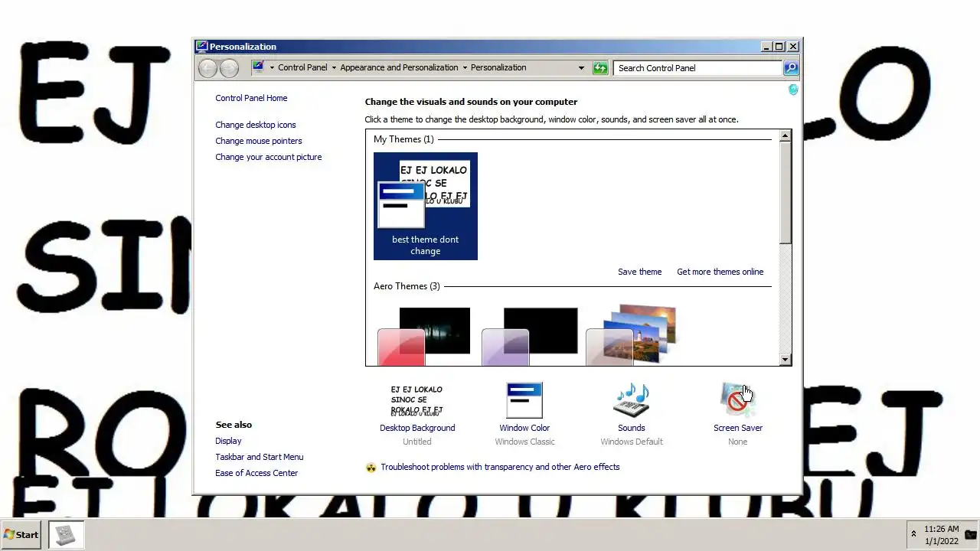Expand dropdown after Control Panel breadcrumb
Image resolution: width=980 pixels, height=551 pixels.
click(x=334, y=67)
